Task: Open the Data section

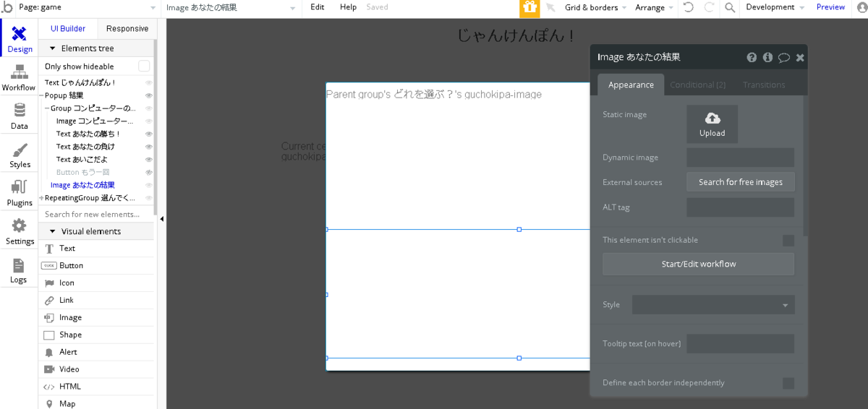Action: (20, 116)
